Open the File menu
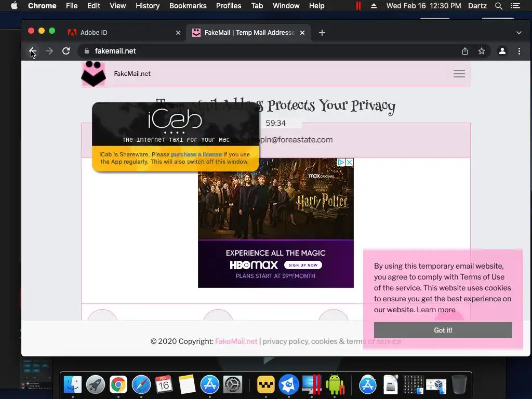This screenshot has width=532, height=399. (72, 6)
